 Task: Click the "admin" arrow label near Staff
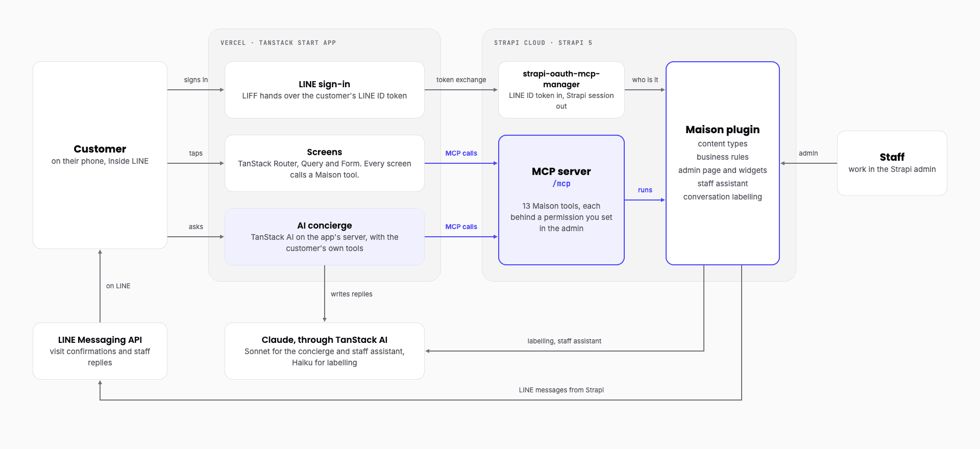point(808,153)
